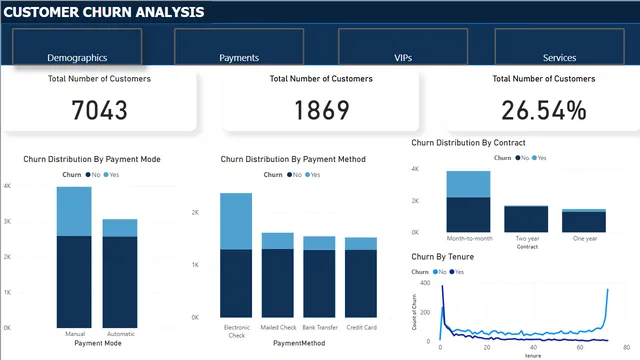640x360 pixels.
Task: Click the Month-to-month category label
Action: [469, 238]
